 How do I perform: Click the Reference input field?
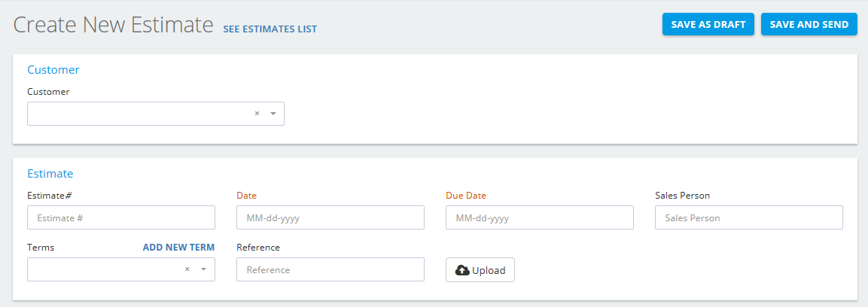click(330, 269)
